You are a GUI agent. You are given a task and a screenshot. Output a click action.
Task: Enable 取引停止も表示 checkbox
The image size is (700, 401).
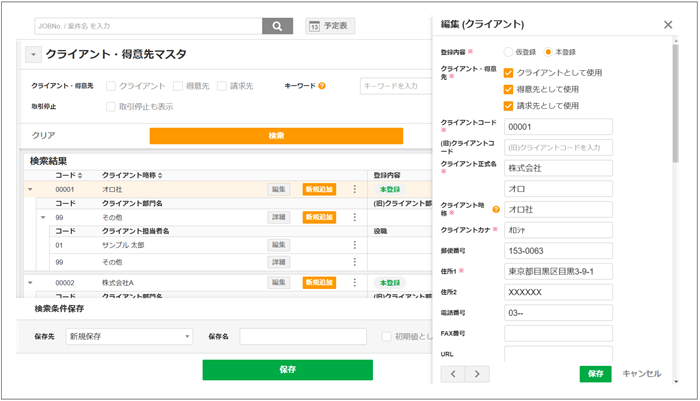(x=111, y=106)
